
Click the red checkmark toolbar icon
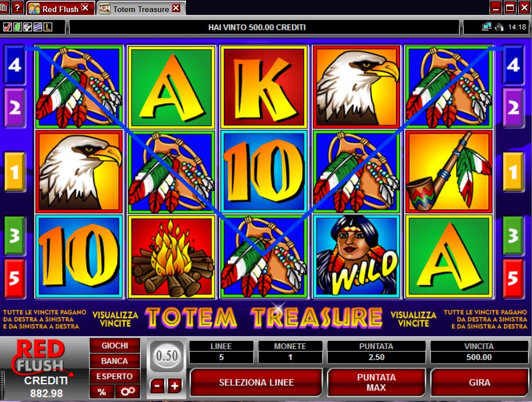(x=7, y=27)
